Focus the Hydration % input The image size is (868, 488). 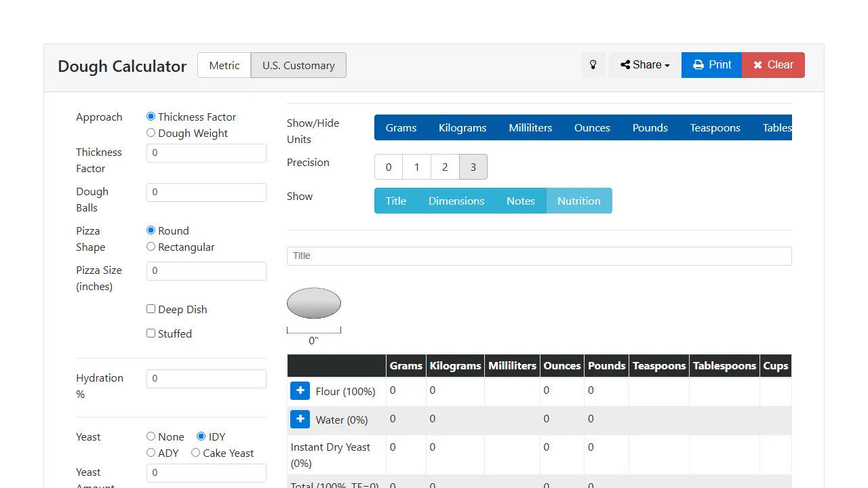(206, 379)
